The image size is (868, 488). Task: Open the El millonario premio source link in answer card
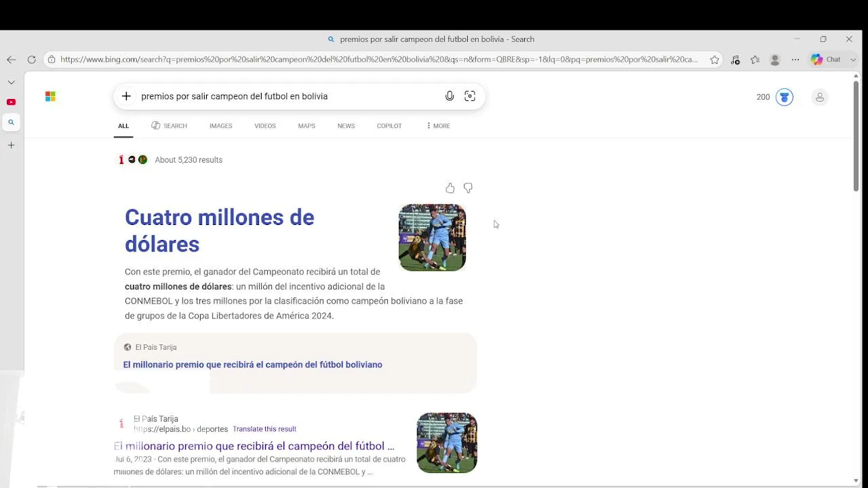coord(253,365)
